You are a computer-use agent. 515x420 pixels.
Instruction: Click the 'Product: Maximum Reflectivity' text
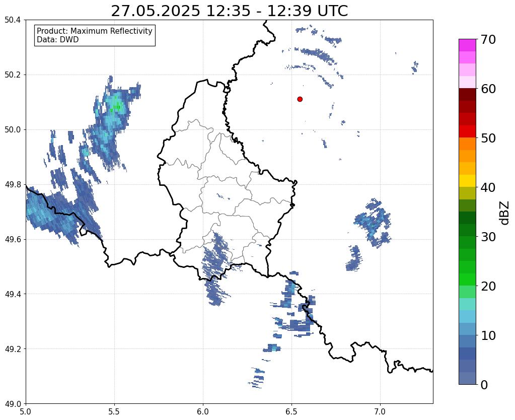point(95,31)
